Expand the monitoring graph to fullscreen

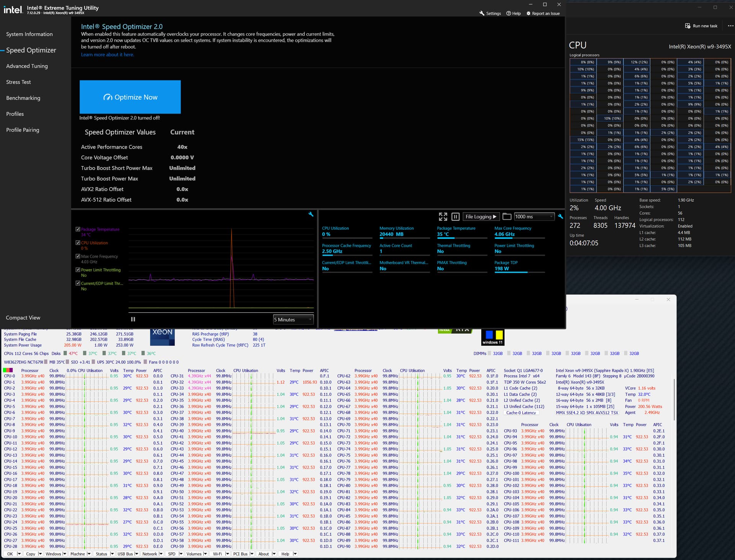(443, 217)
